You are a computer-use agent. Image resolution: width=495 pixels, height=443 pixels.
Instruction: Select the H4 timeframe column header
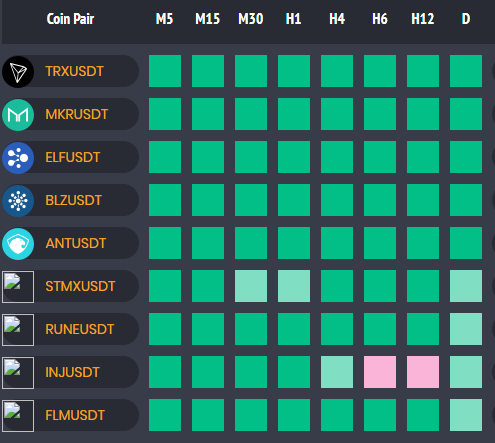337,19
